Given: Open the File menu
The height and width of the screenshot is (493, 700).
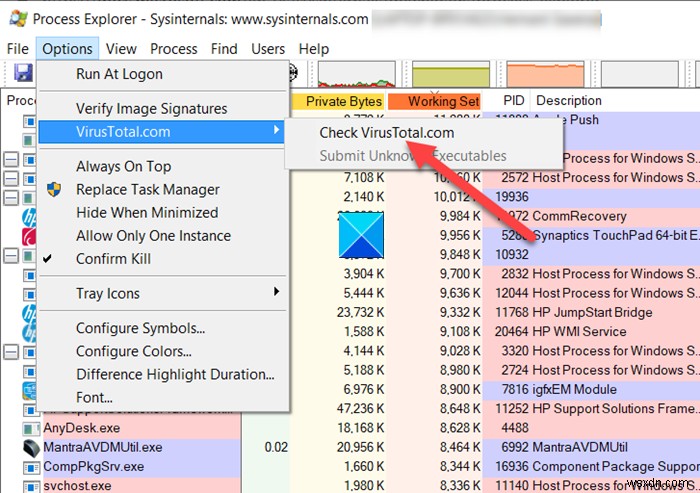Looking at the screenshot, I should point(18,49).
